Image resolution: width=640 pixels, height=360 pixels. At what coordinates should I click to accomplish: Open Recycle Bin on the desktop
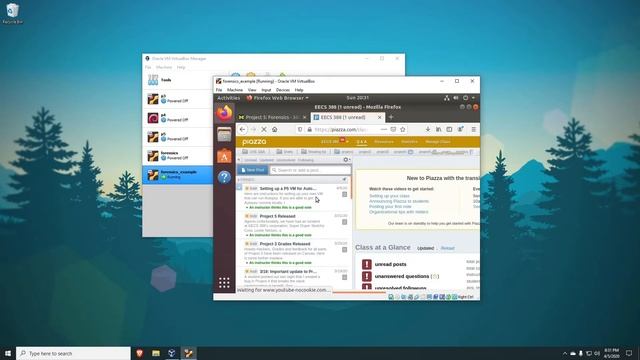click(12, 13)
